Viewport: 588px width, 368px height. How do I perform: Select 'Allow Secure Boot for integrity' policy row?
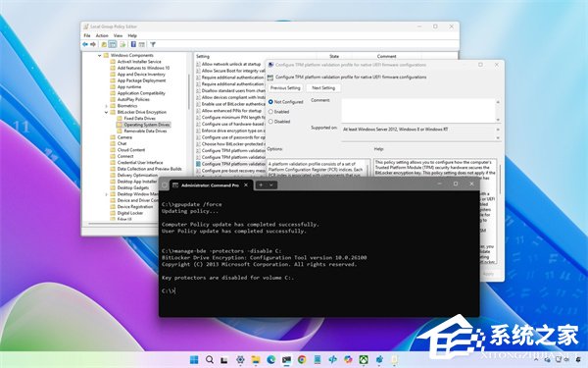tap(230, 71)
